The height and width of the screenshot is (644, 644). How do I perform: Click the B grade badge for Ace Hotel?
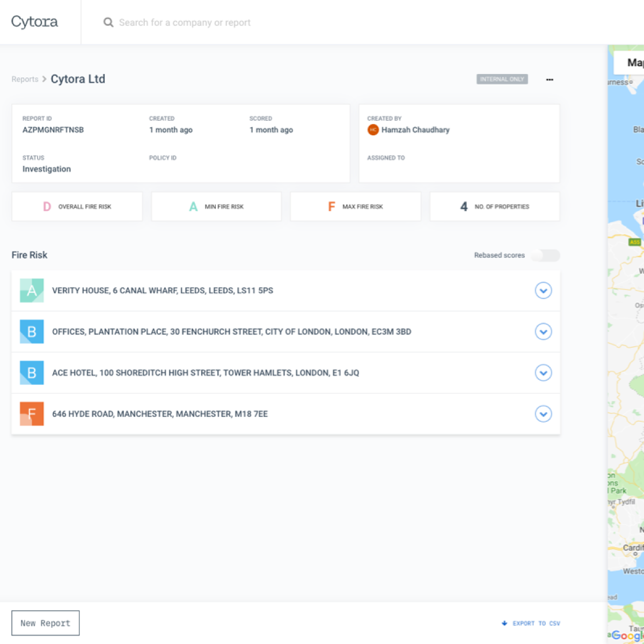pyautogui.click(x=32, y=373)
